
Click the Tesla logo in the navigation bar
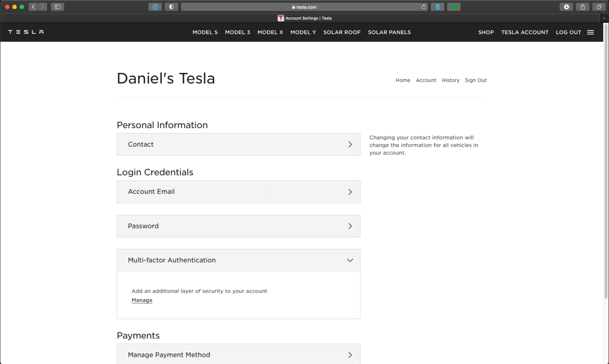tap(26, 32)
